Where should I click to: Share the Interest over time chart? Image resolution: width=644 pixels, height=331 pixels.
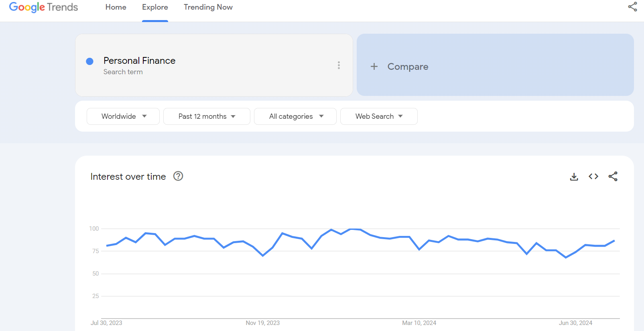613,177
